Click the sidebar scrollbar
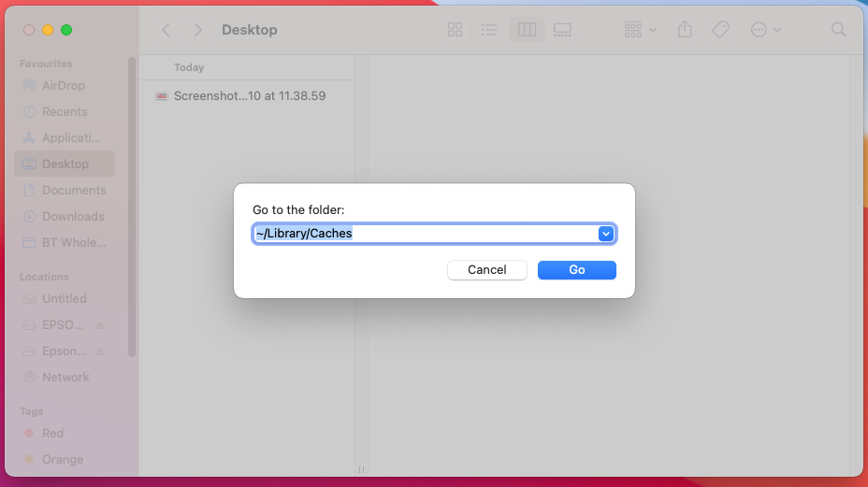Screen dimensions: 868x487 click(x=131, y=208)
